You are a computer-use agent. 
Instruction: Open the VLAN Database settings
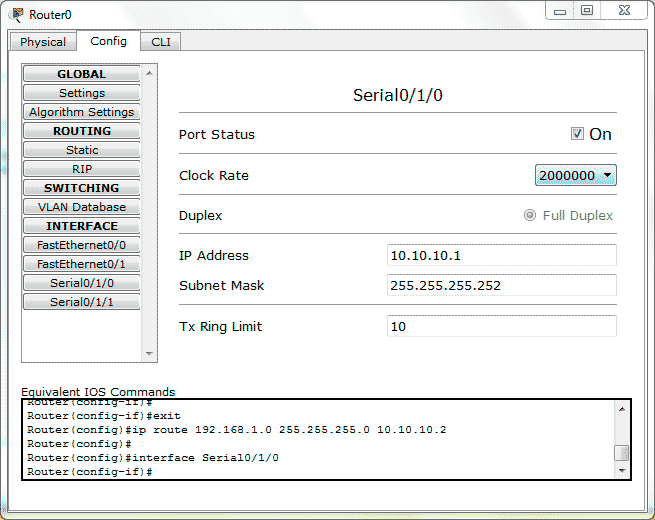[82, 207]
